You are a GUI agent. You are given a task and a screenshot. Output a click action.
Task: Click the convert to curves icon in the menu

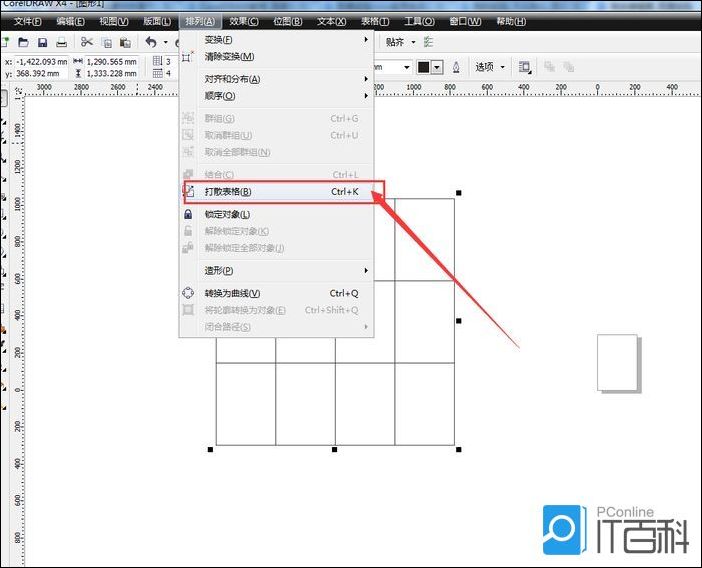click(x=188, y=293)
